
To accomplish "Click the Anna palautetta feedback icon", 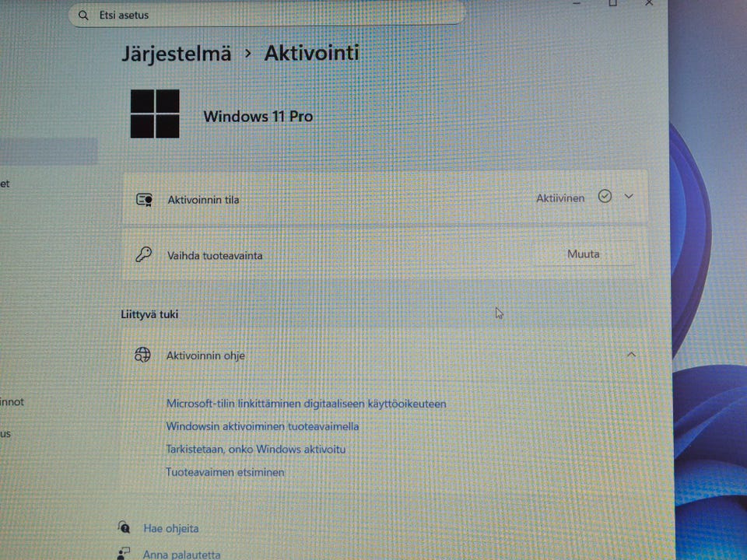I will tap(124, 553).
